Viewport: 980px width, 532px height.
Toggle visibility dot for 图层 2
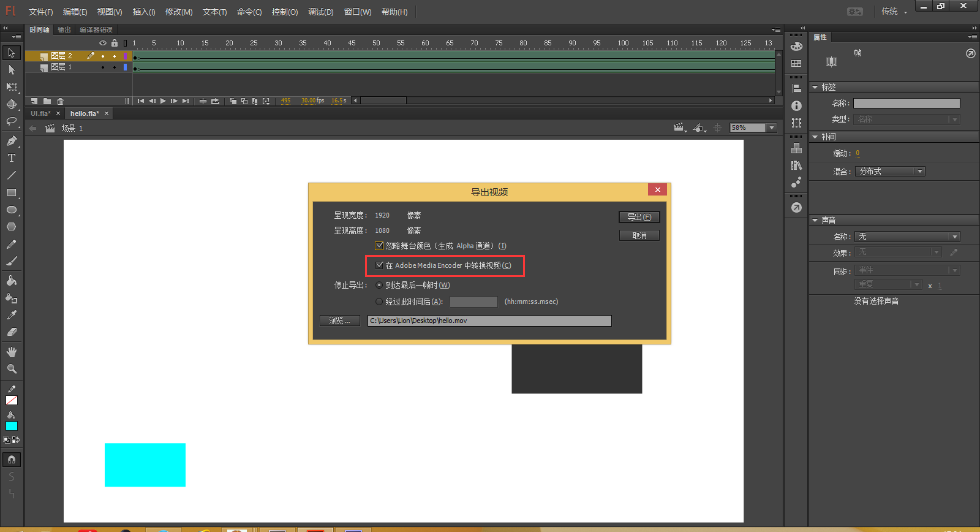coord(103,56)
